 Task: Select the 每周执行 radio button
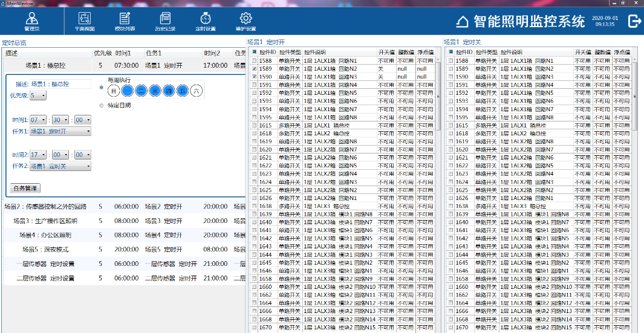tap(102, 87)
